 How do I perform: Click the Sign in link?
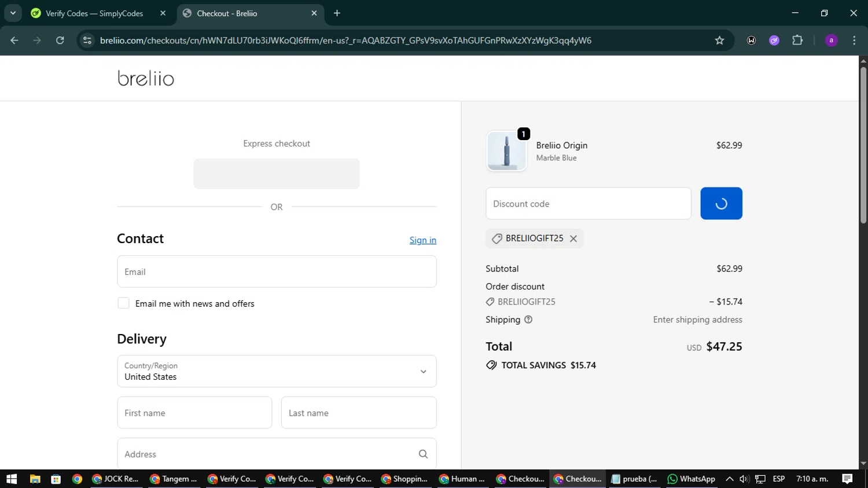pyautogui.click(x=423, y=240)
